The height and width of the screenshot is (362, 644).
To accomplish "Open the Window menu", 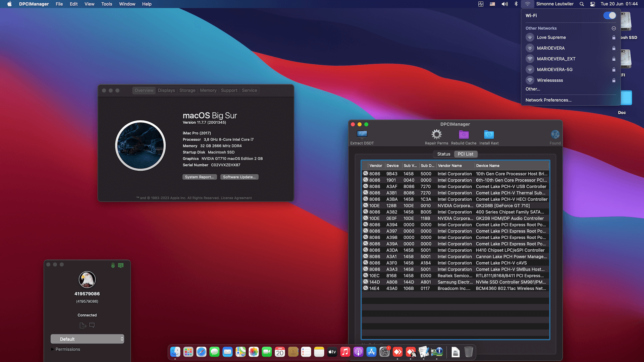I will point(127,4).
